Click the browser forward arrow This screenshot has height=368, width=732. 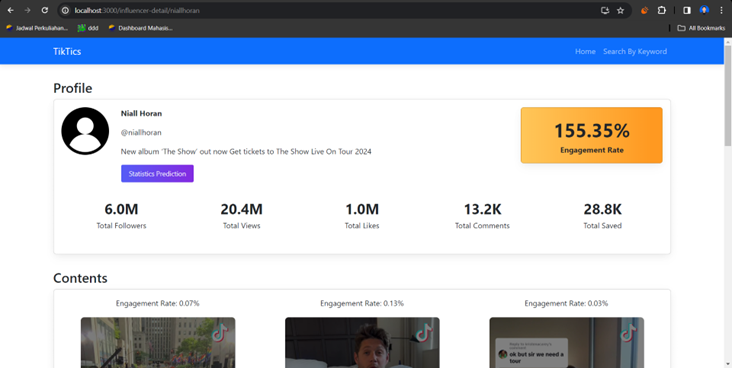(x=28, y=10)
